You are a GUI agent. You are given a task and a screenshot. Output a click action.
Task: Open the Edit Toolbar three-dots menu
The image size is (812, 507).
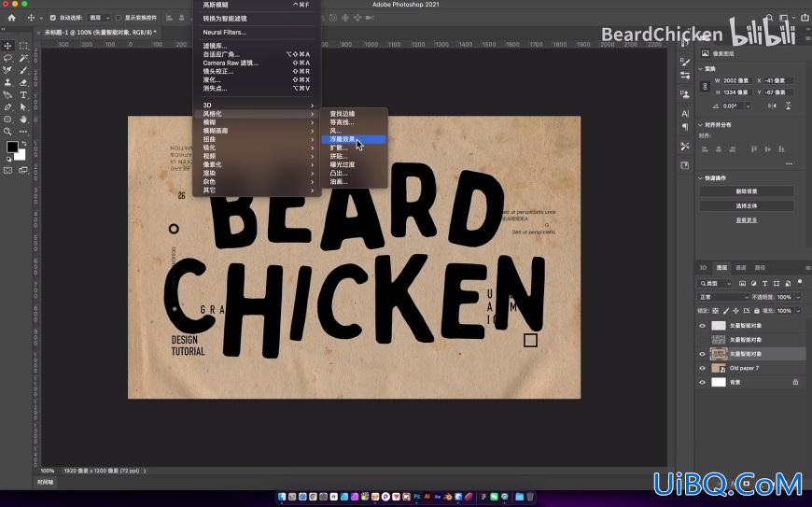pos(23,132)
